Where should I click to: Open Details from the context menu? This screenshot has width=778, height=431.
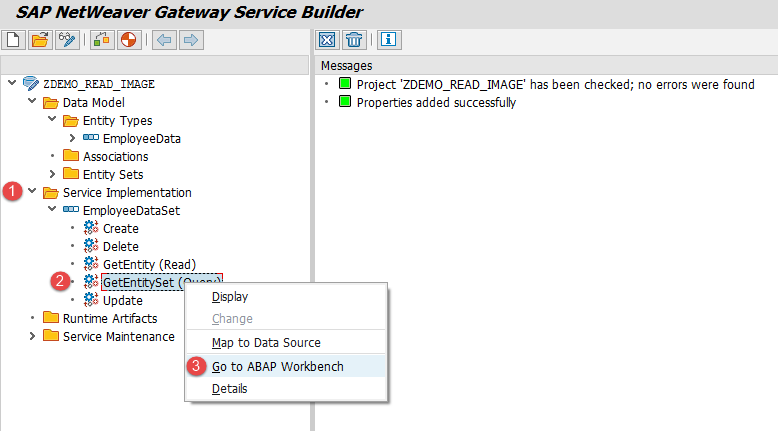tap(229, 388)
